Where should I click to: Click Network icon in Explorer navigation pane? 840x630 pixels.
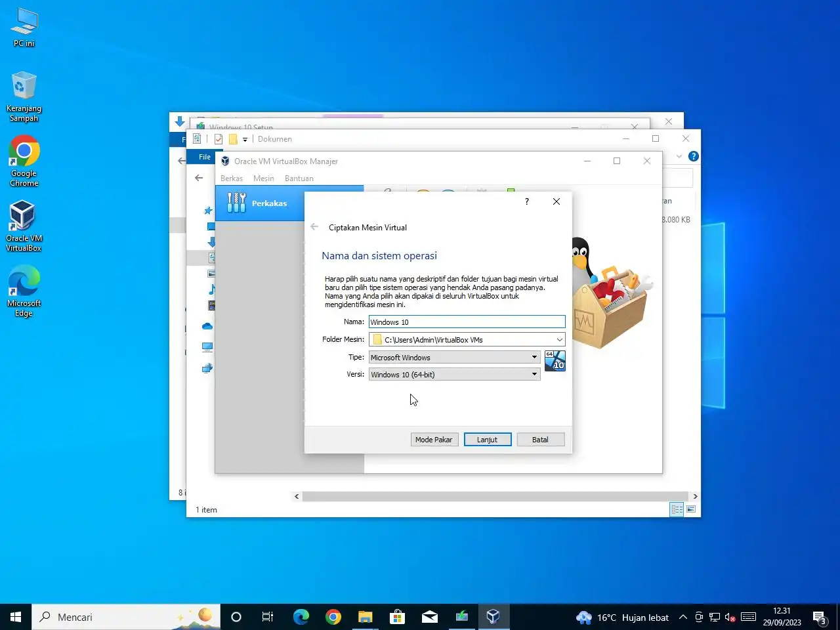207,368
